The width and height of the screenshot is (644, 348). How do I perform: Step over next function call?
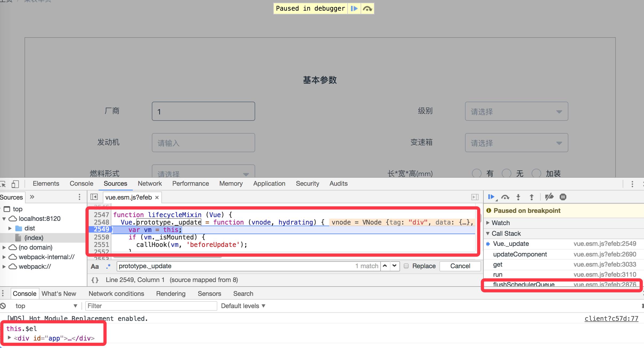pos(505,197)
